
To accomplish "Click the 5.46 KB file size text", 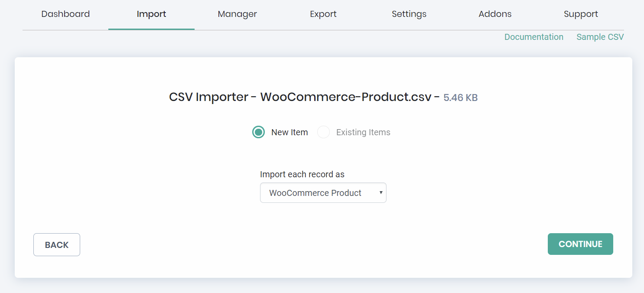I will [x=460, y=98].
